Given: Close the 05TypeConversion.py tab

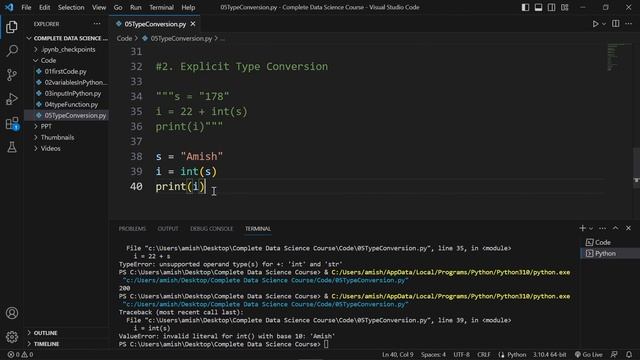Looking at the screenshot, I should (193, 24).
